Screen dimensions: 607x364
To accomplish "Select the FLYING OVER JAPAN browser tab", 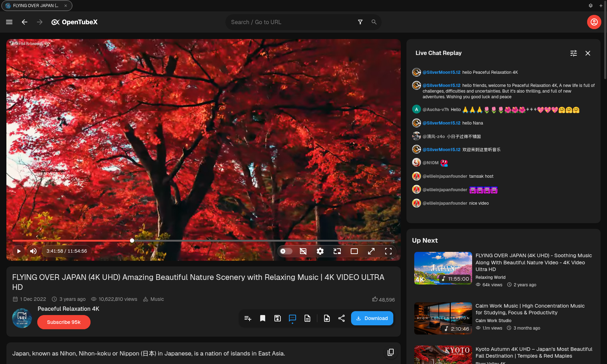I will click(37, 6).
